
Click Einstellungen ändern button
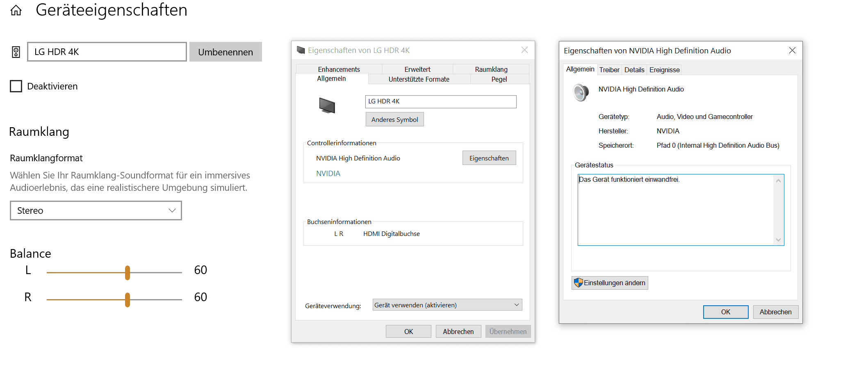(610, 283)
